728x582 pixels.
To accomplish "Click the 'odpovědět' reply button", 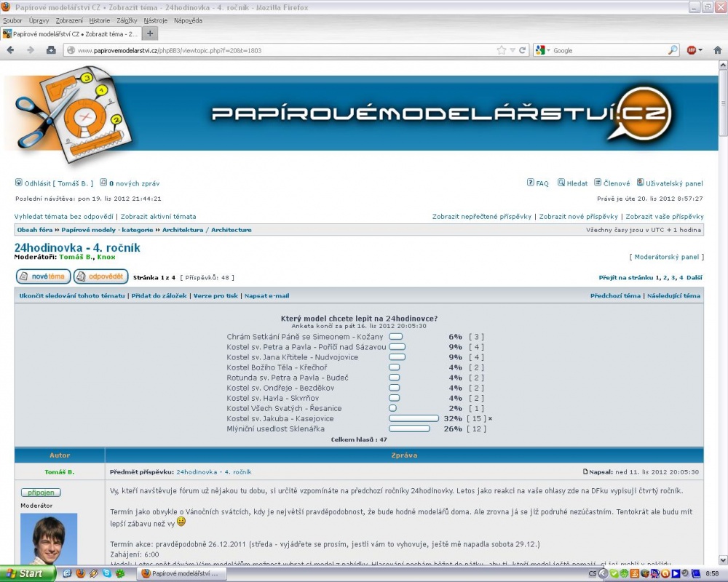I will [x=100, y=276].
